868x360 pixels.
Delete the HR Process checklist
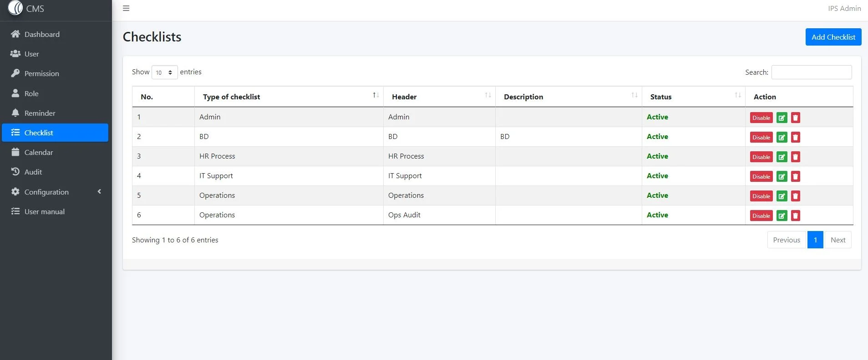[x=795, y=157]
